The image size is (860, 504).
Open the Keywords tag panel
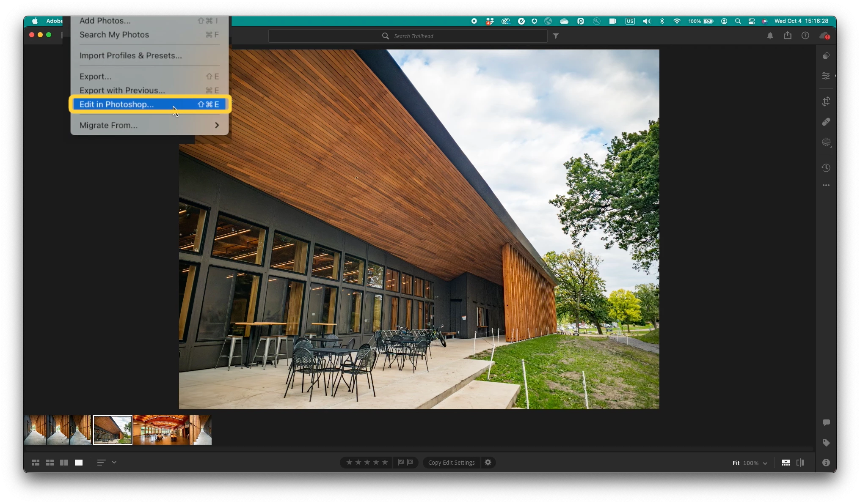pyautogui.click(x=826, y=443)
